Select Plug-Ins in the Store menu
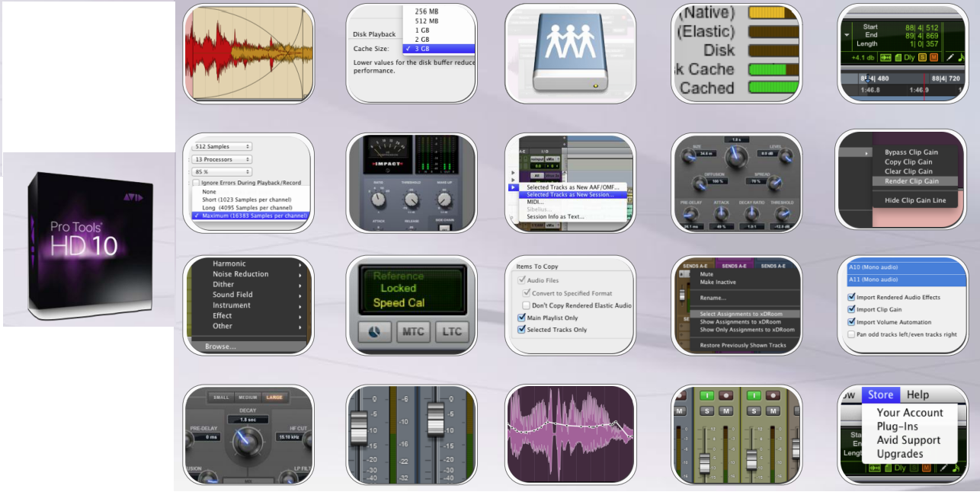 [897, 426]
